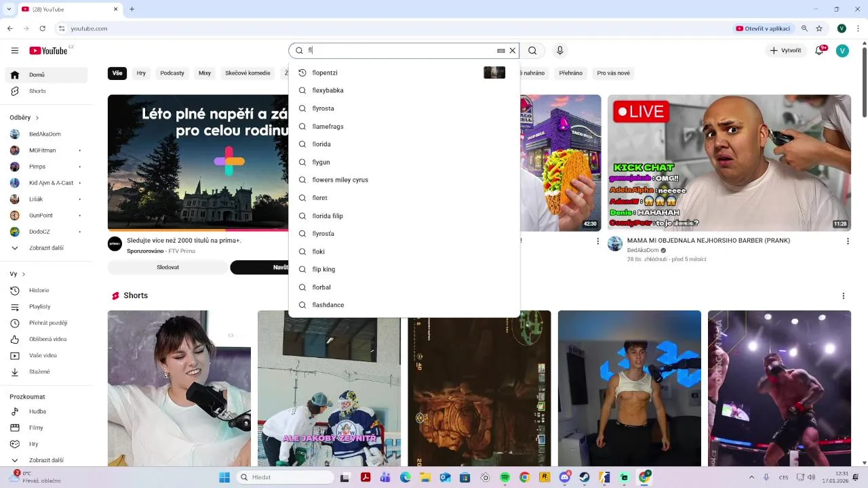Clear the search box with X

pos(512,50)
